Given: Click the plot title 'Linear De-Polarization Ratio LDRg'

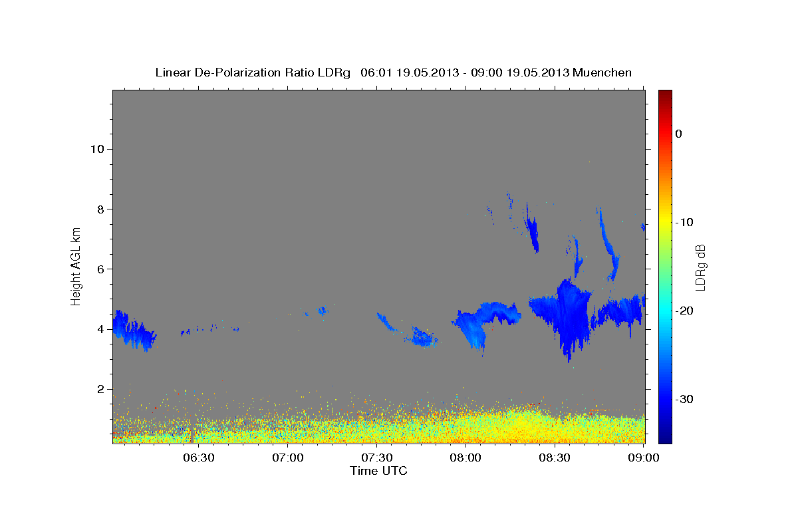Looking at the screenshot, I should 253,72.
